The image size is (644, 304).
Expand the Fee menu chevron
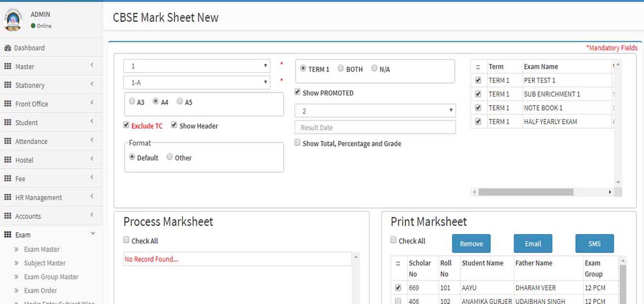point(92,178)
